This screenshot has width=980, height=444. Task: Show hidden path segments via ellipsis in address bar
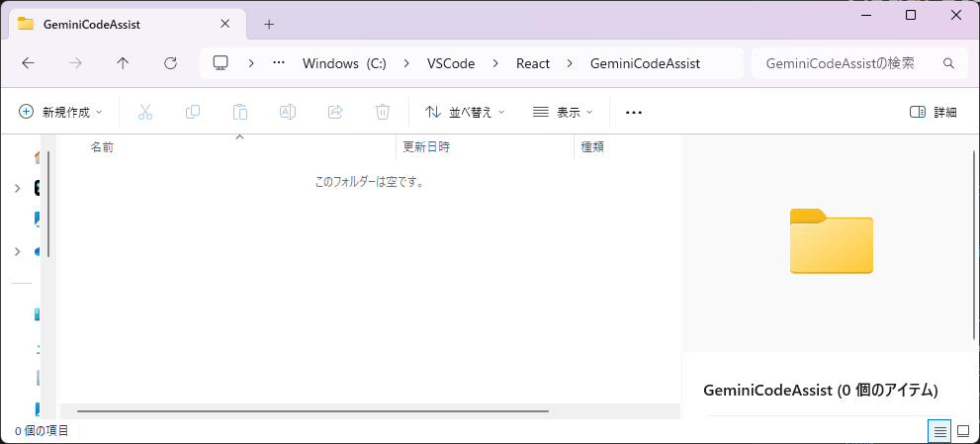pos(280,63)
